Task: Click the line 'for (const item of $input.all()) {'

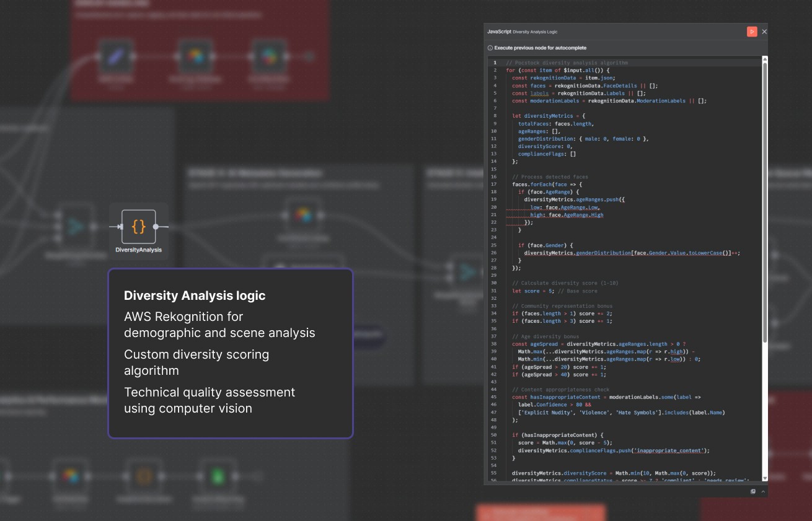Action: point(558,70)
